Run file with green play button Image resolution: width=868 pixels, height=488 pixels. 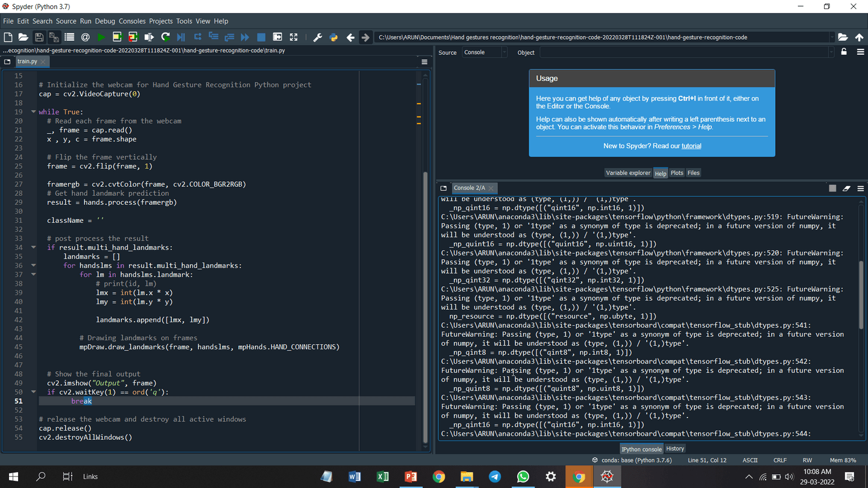101,37
